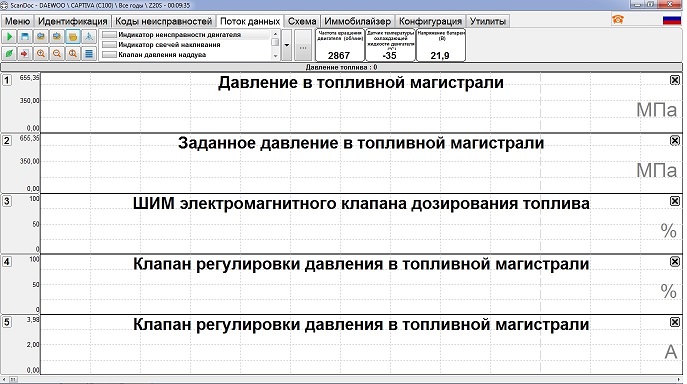Image resolution: width=687 pixels, height=384 pixels.
Task: Click the coolant temperature gauge showing -35
Action: click(390, 45)
